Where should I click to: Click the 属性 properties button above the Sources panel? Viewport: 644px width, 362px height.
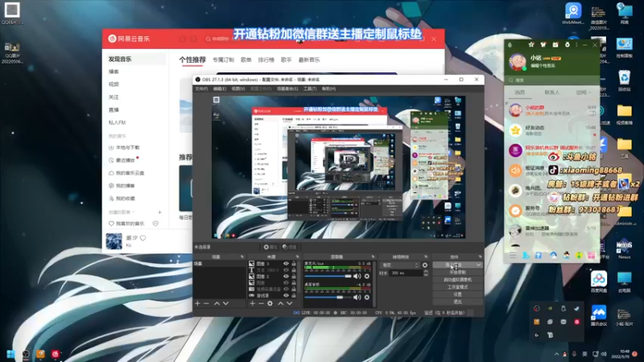pyautogui.click(x=270, y=247)
